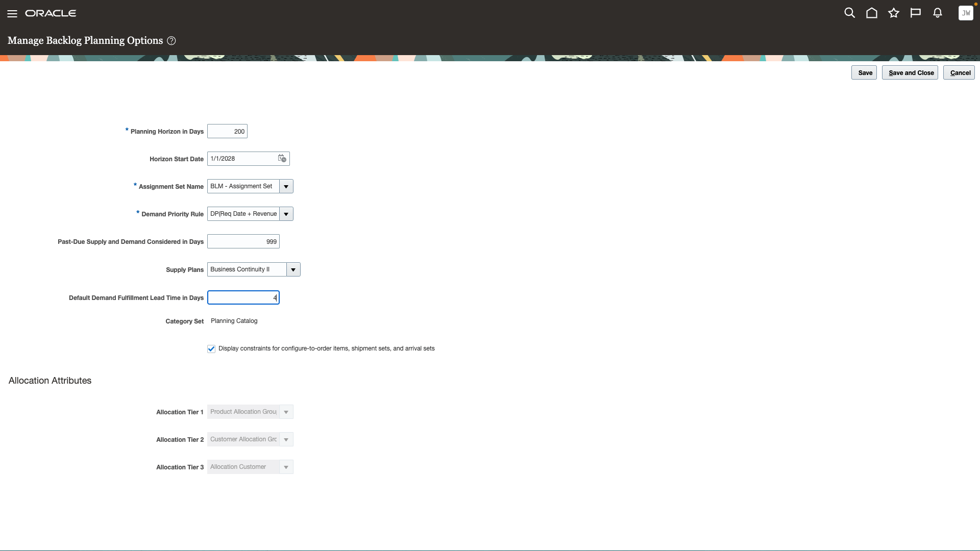Click the Save and Close button
Screen dimensions: 980x551
click(x=911, y=72)
